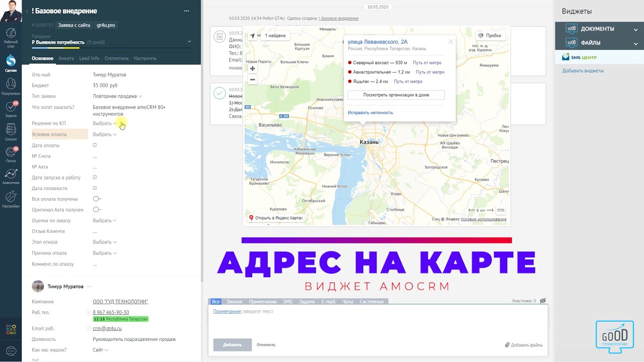This screenshot has width=644, height=362.
Task: Switch to Lead Info tab
Action: 89,58
